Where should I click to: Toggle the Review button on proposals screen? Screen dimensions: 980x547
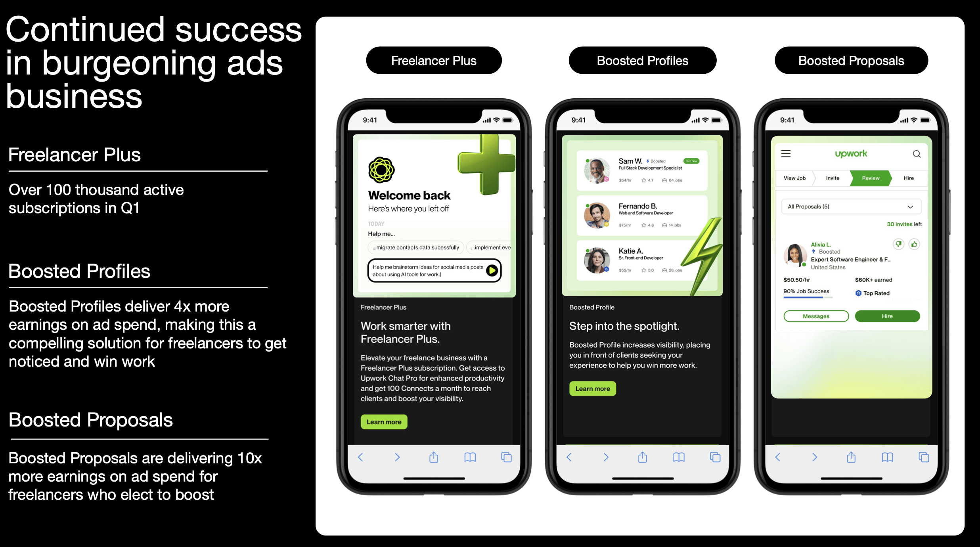(872, 178)
